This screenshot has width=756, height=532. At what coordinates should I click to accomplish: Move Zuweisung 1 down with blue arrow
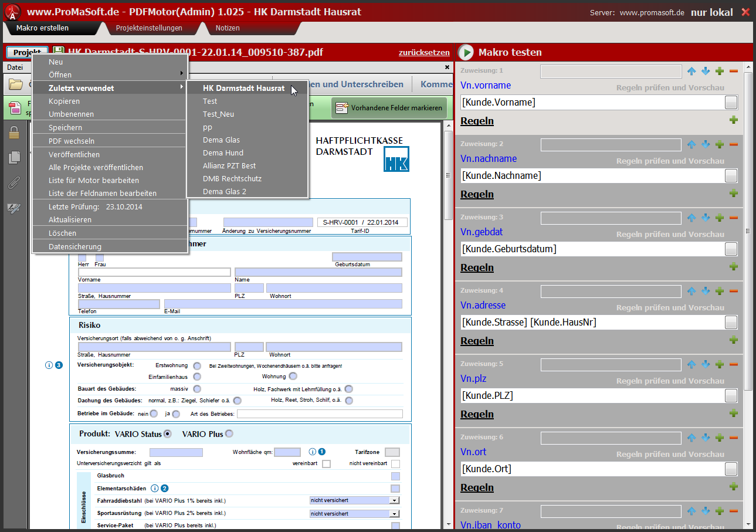click(706, 71)
